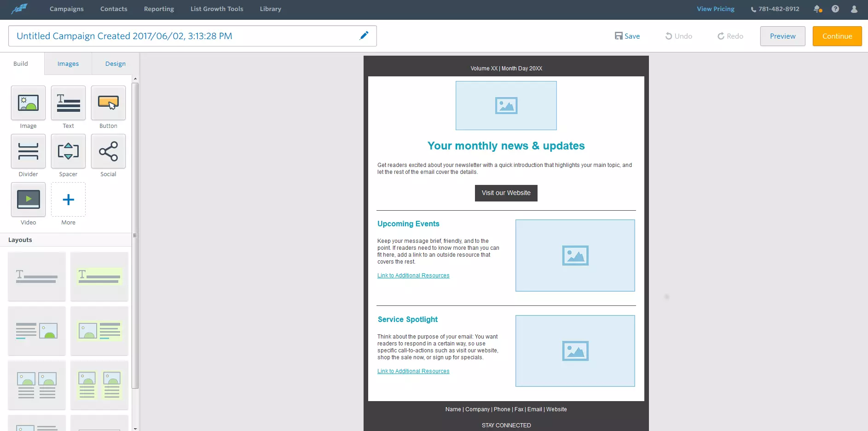Screen dimensions: 868x431
Task: Click the Undo button
Action: [678, 36]
